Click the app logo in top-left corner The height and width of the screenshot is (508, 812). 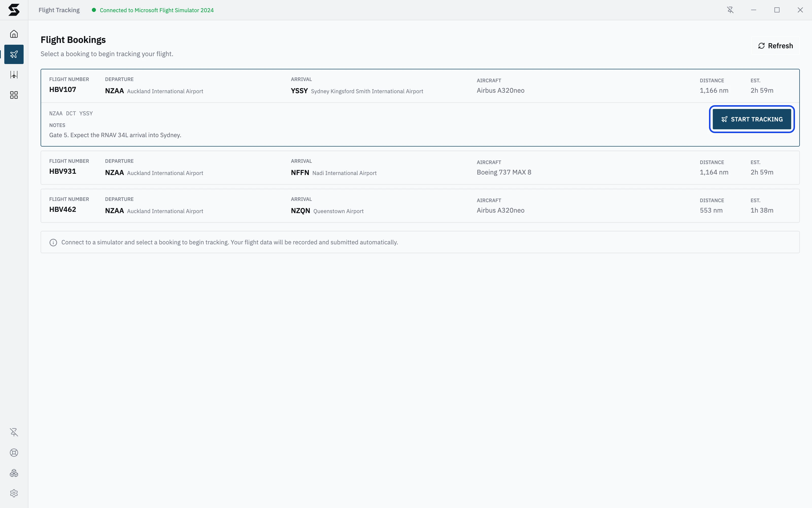click(14, 10)
